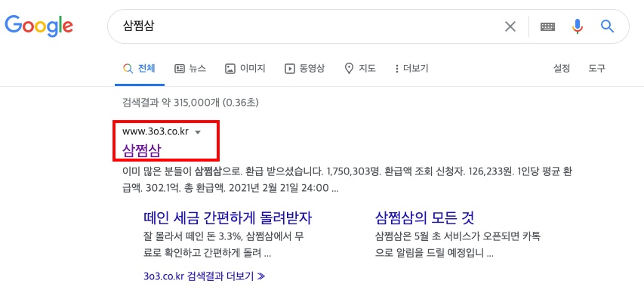Switch to the 이미지 tab
Screen dimensions: 644x296
(245, 69)
